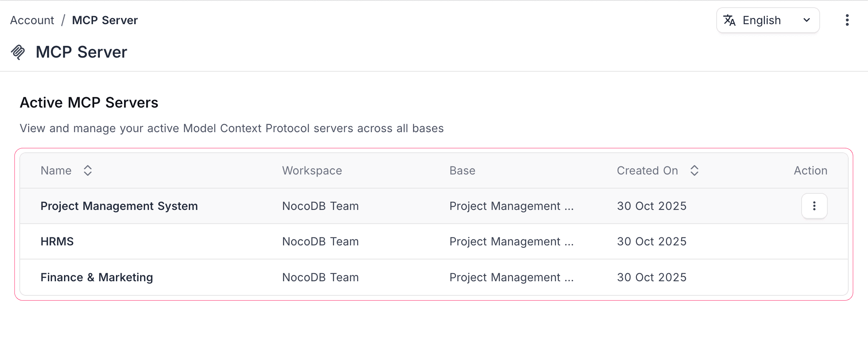Image resolution: width=868 pixels, height=357 pixels.
Task: Select the Project Management System server row
Action: tap(119, 206)
